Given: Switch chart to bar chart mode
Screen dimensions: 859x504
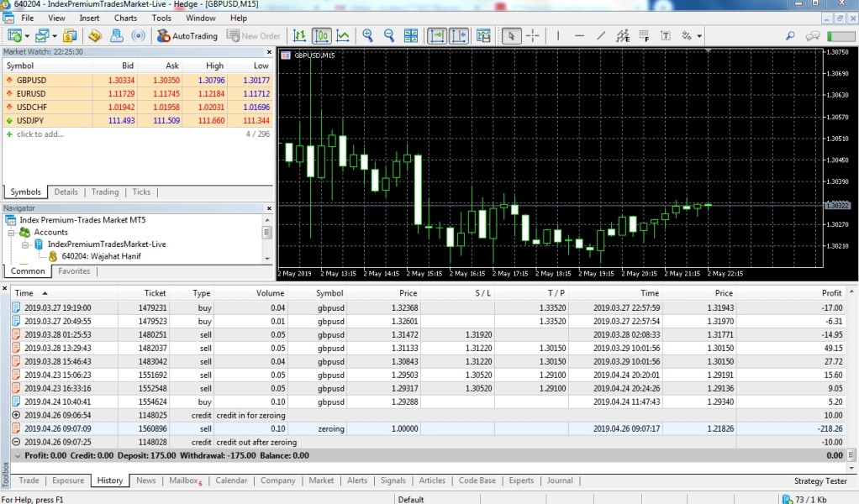Looking at the screenshot, I should tap(299, 36).
